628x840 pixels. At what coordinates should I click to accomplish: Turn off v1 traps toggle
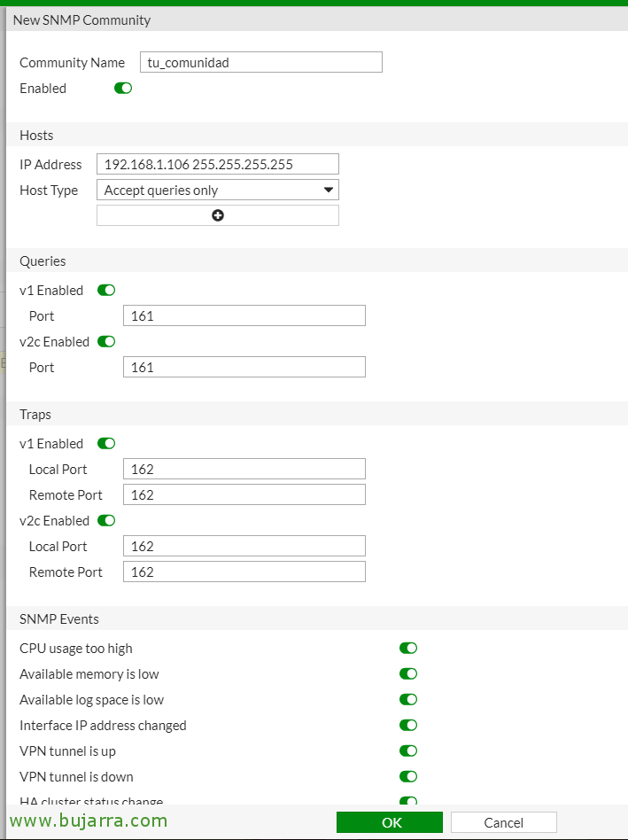(x=106, y=443)
